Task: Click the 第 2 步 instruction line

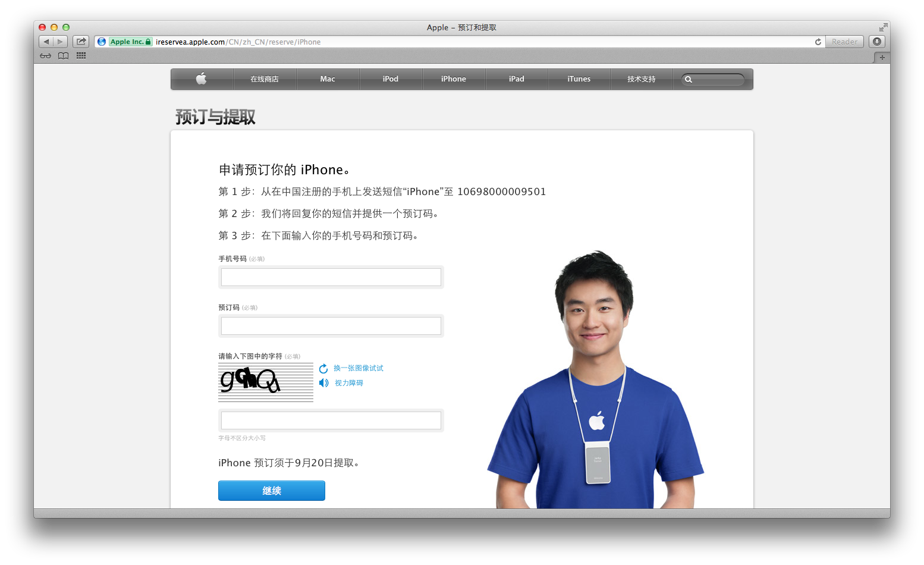Action: pos(329,214)
